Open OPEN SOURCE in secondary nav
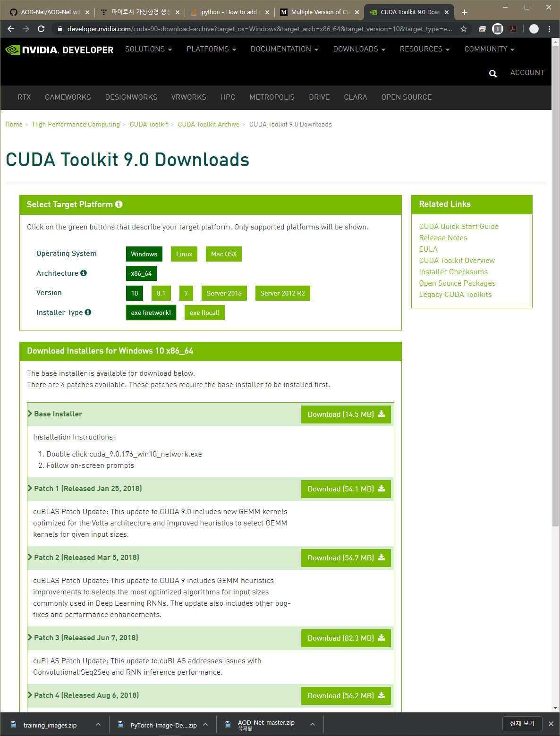Image resolution: width=560 pixels, height=736 pixels. [x=406, y=97]
